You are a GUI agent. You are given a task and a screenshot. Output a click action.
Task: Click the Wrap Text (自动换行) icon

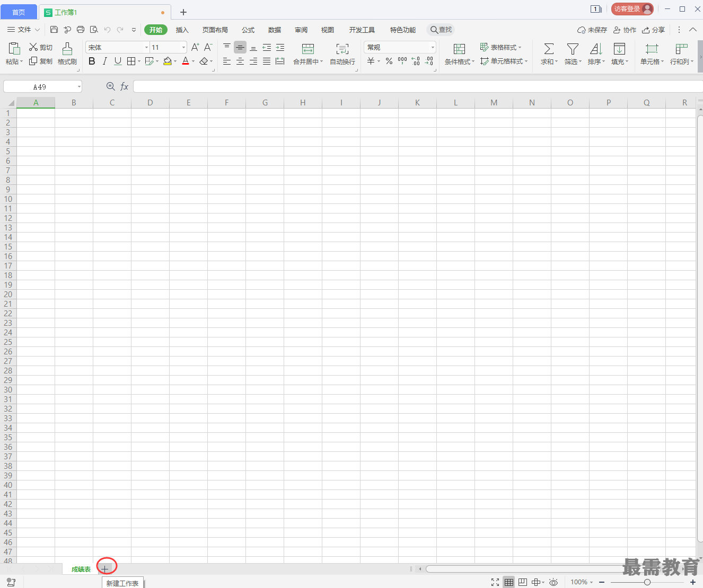(x=342, y=49)
